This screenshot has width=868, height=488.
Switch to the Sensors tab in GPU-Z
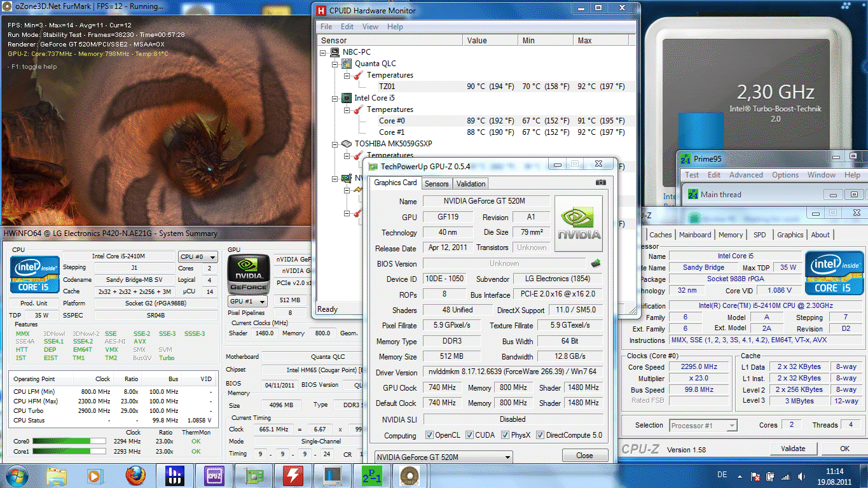(x=437, y=184)
